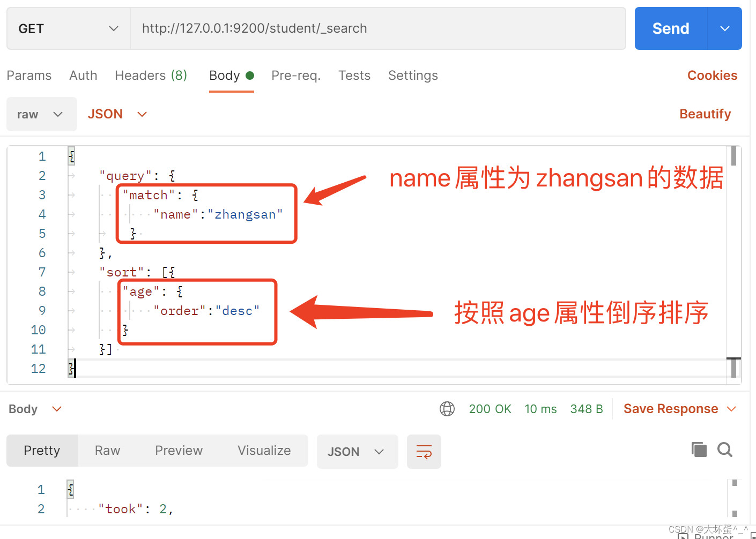This screenshot has width=756, height=539.
Task: Click the "age" key on line 8
Action: click(141, 291)
